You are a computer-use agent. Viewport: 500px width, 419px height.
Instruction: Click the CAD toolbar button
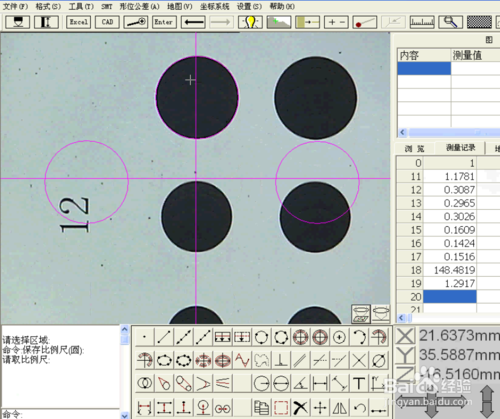[x=107, y=22]
